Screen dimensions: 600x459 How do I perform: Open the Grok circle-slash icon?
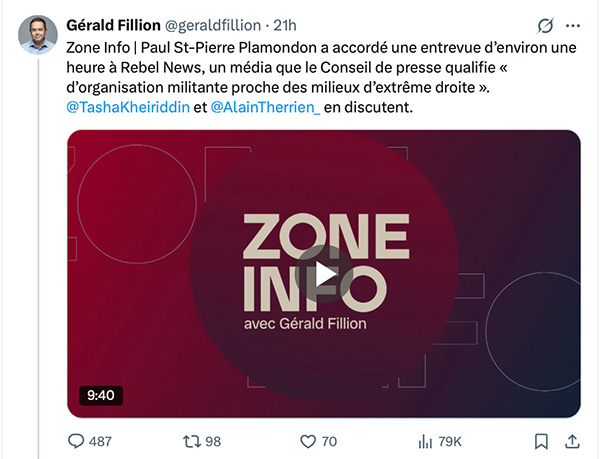point(546,25)
